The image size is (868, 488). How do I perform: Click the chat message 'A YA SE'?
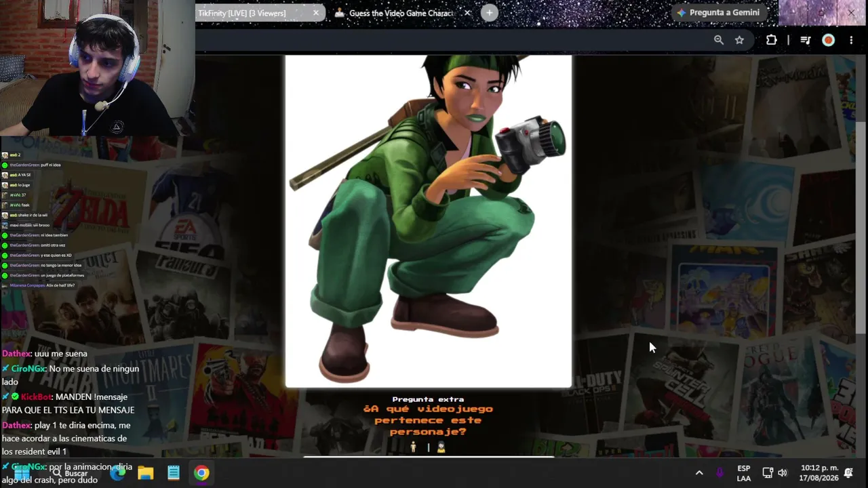point(16,175)
